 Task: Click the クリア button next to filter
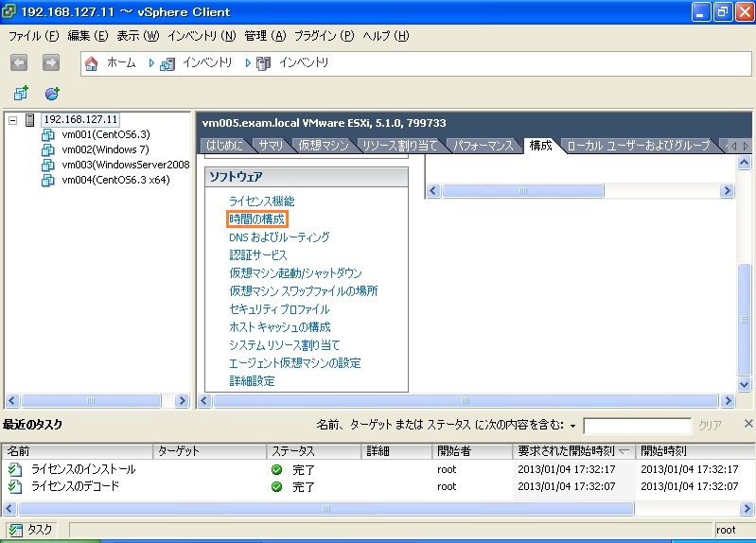(x=711, y=426)
